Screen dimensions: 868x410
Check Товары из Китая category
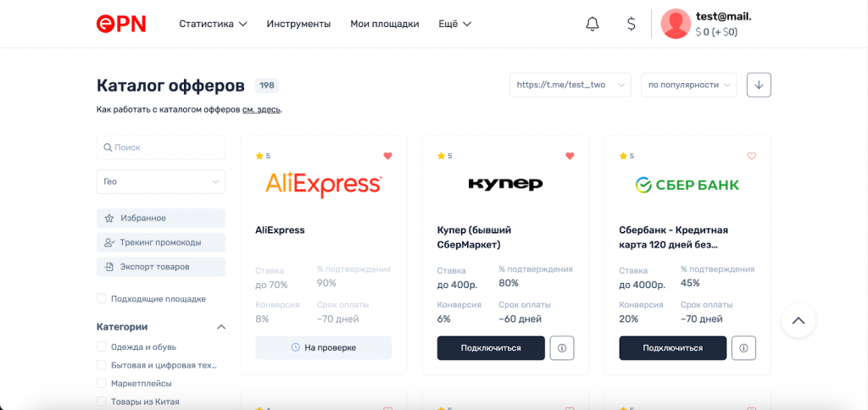point(102,402)
